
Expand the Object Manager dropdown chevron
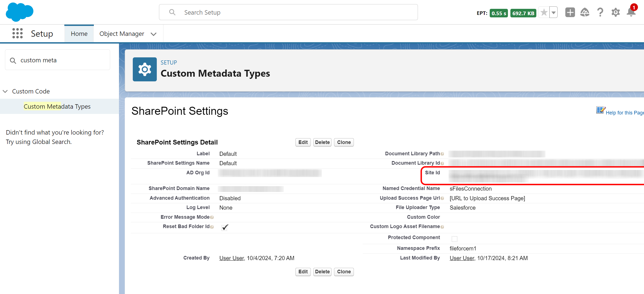tap(154, 34)
